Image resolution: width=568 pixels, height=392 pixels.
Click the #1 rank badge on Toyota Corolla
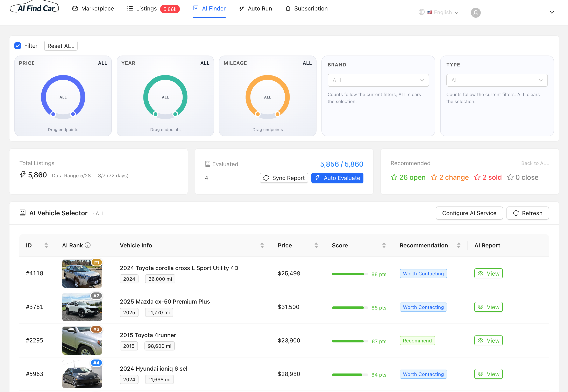click(x=97, y=262)
